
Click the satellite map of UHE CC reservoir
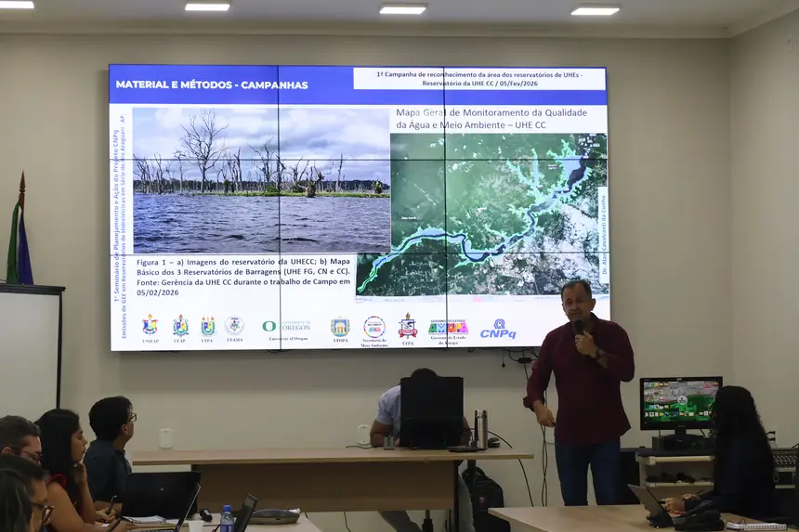[481, 214]
